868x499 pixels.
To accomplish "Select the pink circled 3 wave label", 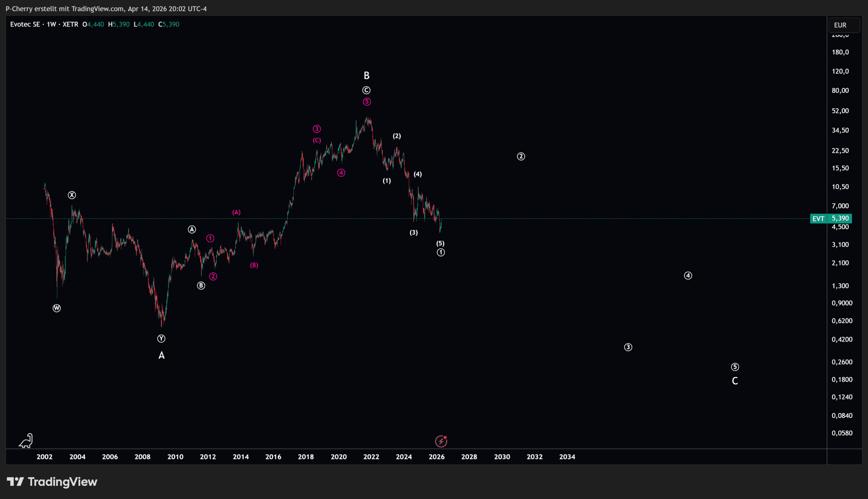I will tap(317, 129).
